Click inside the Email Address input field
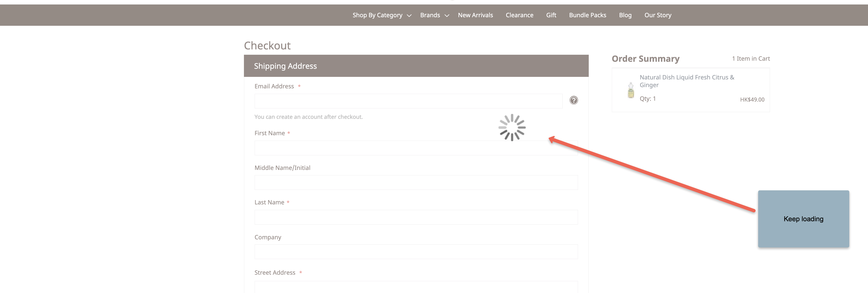 [408, 101]
